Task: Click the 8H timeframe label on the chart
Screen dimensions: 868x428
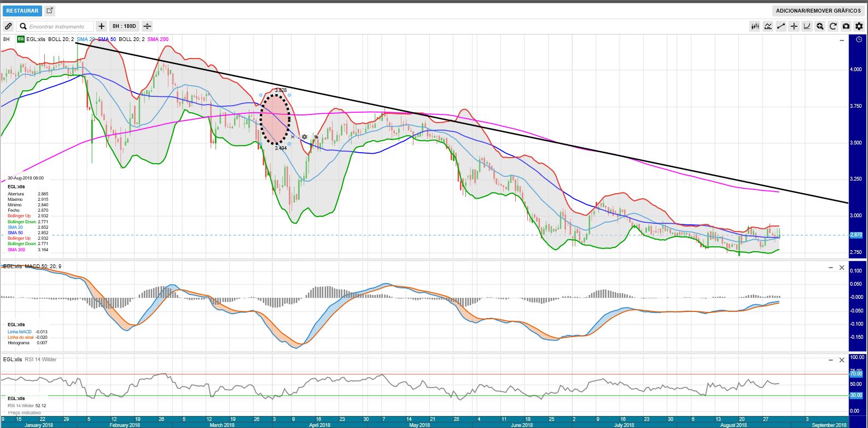Action: [x=6, y=39]
